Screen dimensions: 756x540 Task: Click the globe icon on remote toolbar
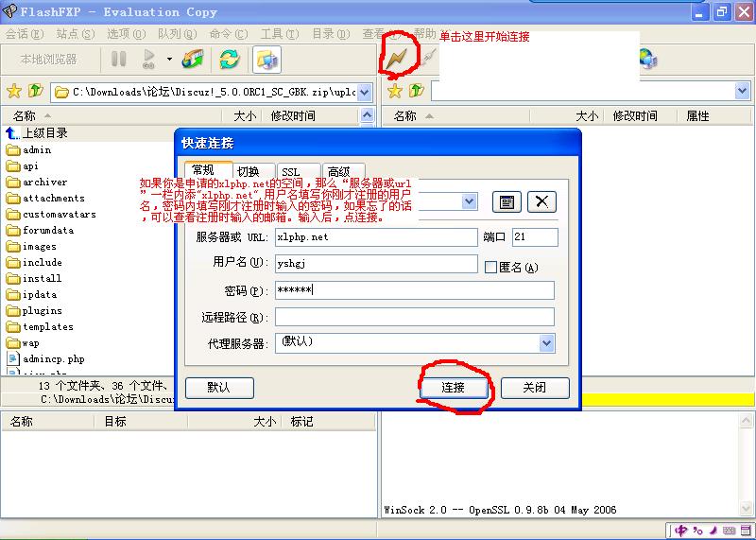point(648,59)
